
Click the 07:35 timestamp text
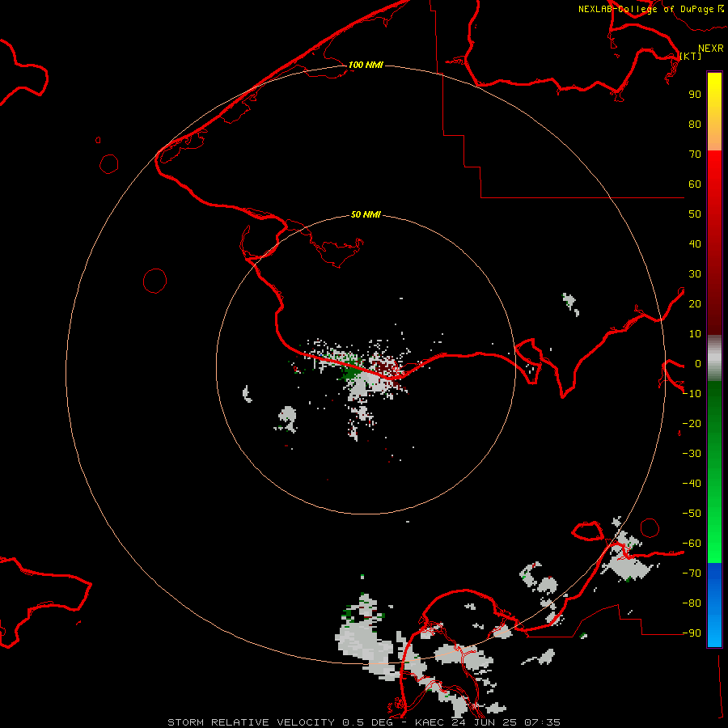click(542, 722)
